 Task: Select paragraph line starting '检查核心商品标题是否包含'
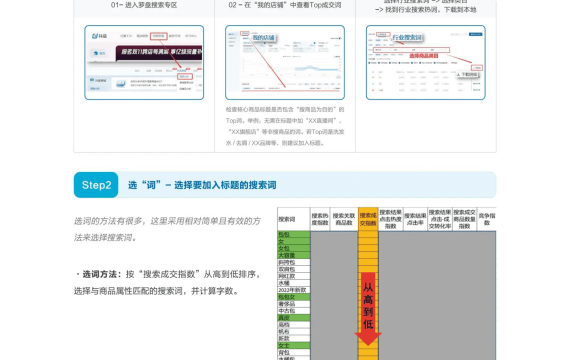tap(285, 109)
